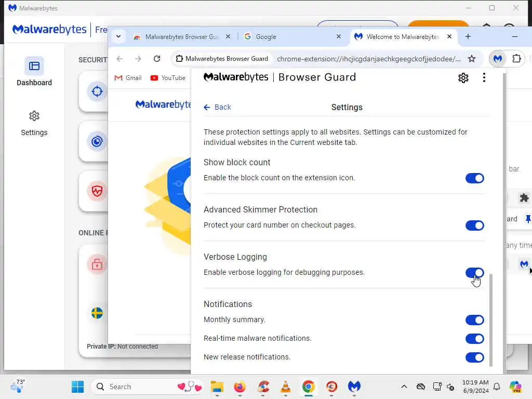This screenshot has height=399, width=532.
Task: Switch to the Google tab
Action: (x=294, y=37)
